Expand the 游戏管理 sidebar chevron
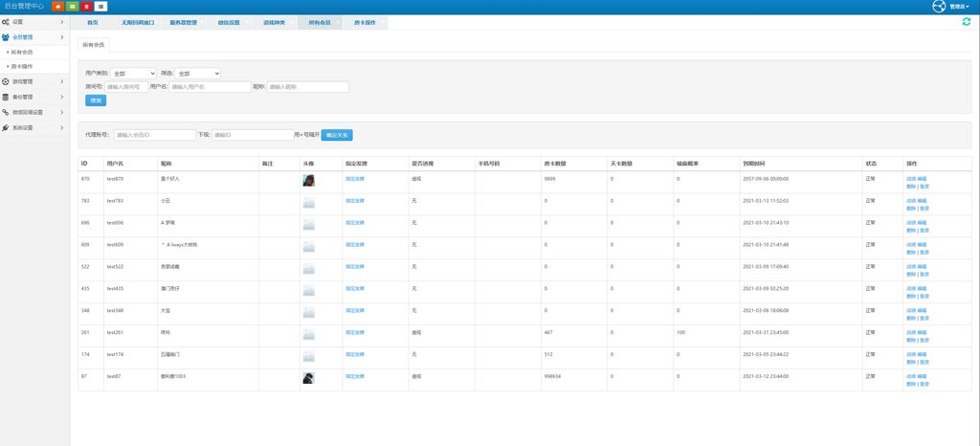The image size is (980, 446). (62, 81)
